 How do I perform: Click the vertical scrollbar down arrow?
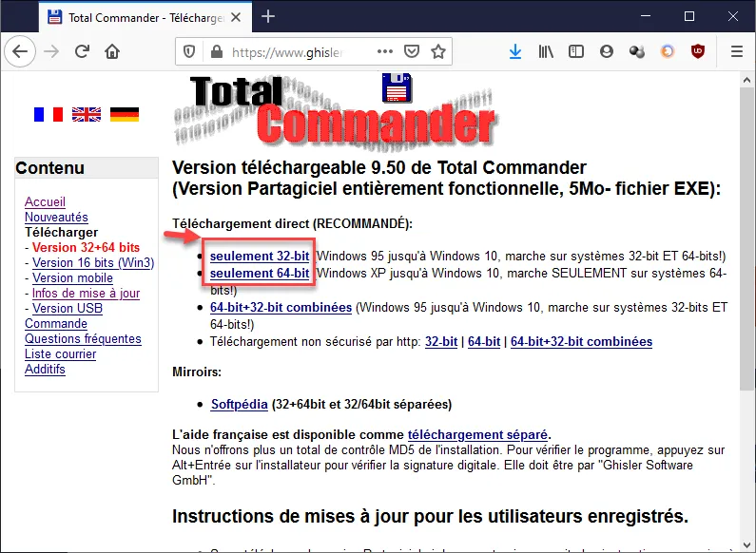click(747, 544)
